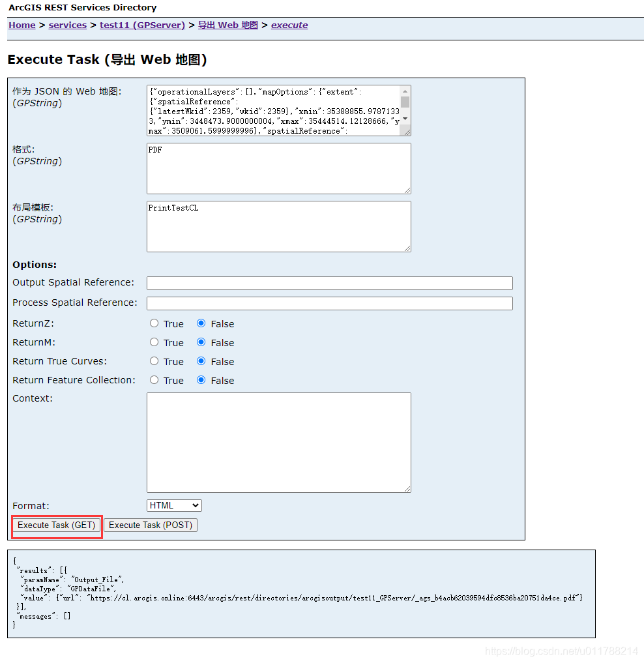Set ReturnZ to True
This screenshot has height=663, width=644.
pos(154,323)
